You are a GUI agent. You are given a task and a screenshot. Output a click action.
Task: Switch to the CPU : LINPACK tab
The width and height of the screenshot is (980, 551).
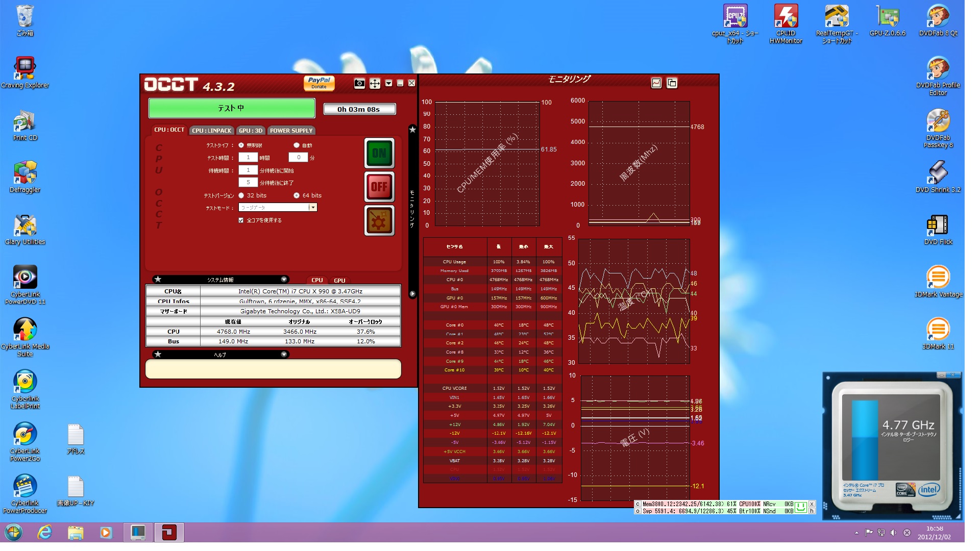tap(211, 131)
